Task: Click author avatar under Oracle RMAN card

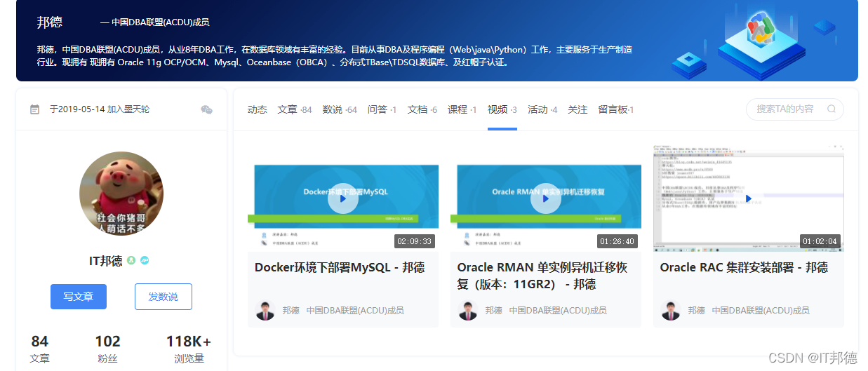Action: pyautogui.click(x=468, y=310)
